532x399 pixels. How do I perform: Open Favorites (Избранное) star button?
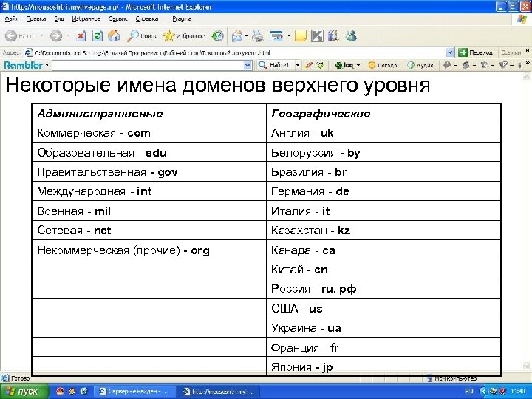click(183, 35)
